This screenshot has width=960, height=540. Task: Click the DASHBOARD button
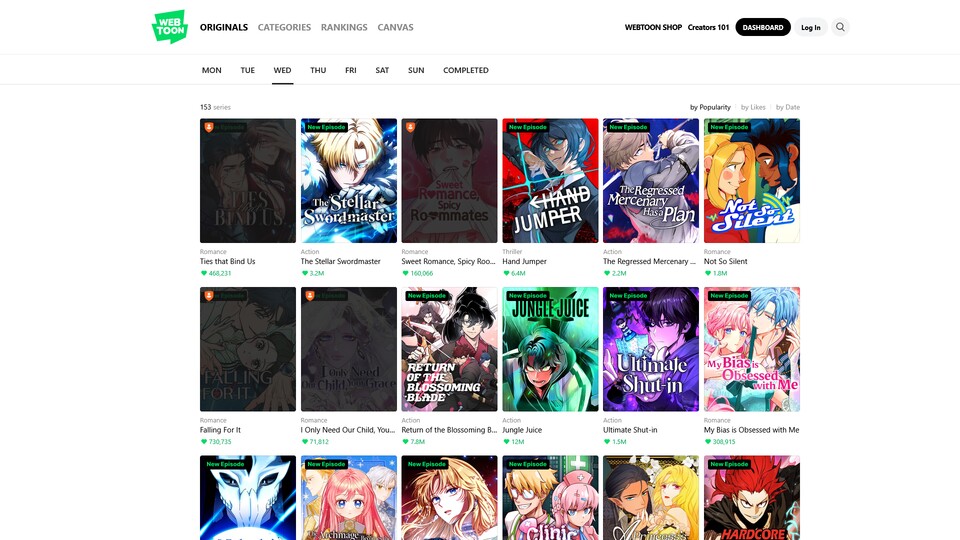[x=763, y=27]
